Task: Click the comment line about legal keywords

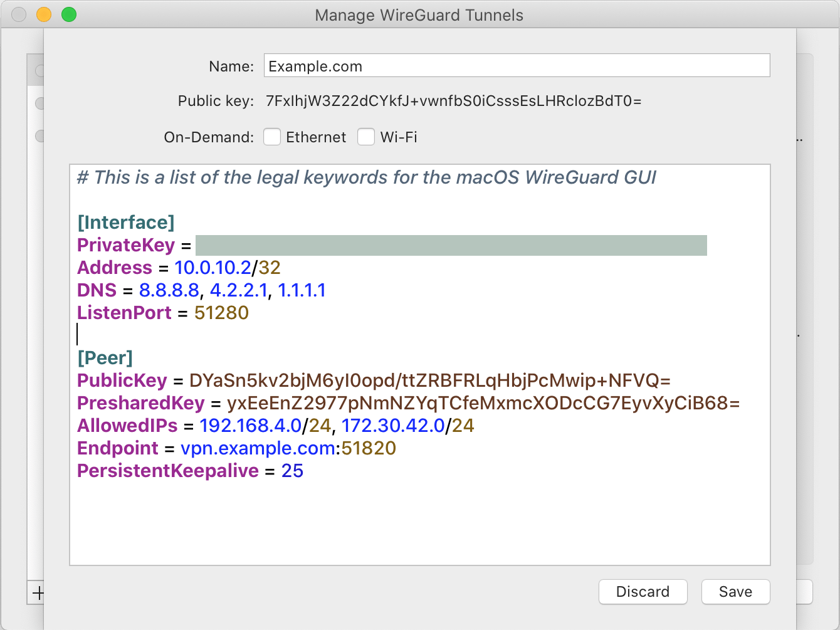Action: point(367,177)
